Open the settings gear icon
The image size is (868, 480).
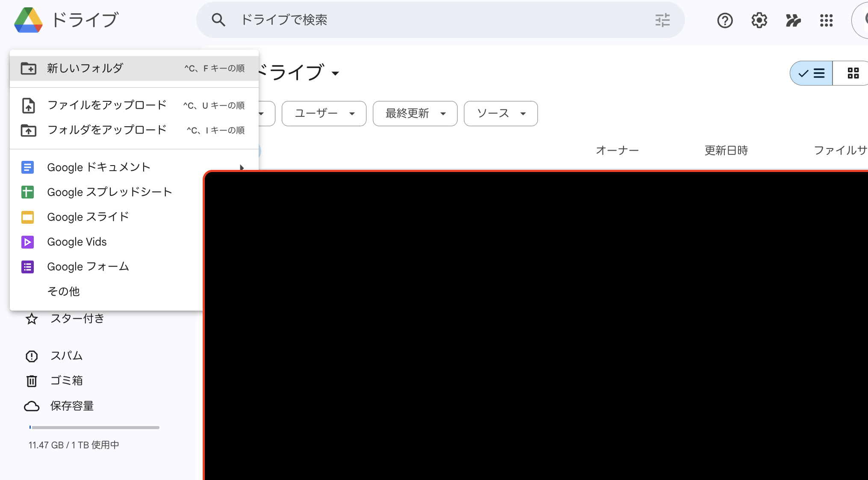pyautogui.click(x=759, y=20)
